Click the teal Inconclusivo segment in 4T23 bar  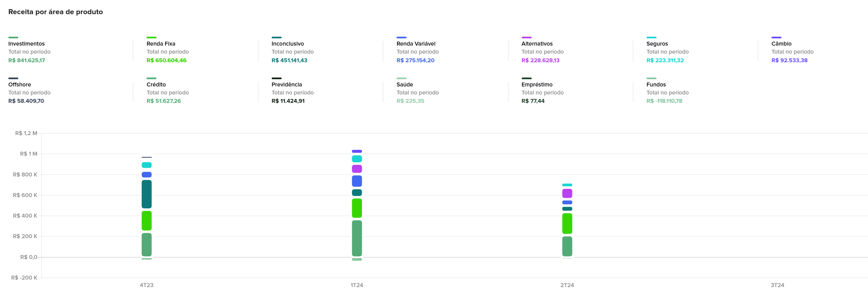[x=147, y=194]
